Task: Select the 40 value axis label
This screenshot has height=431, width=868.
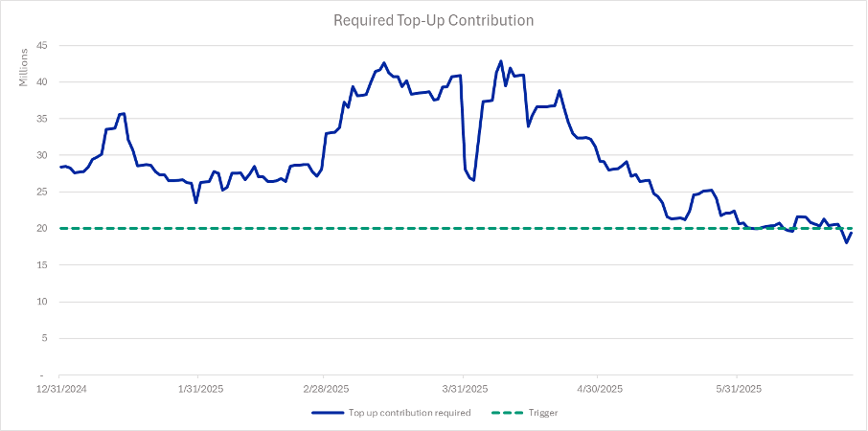Action: pyautogui.click(x=41, y=81)
